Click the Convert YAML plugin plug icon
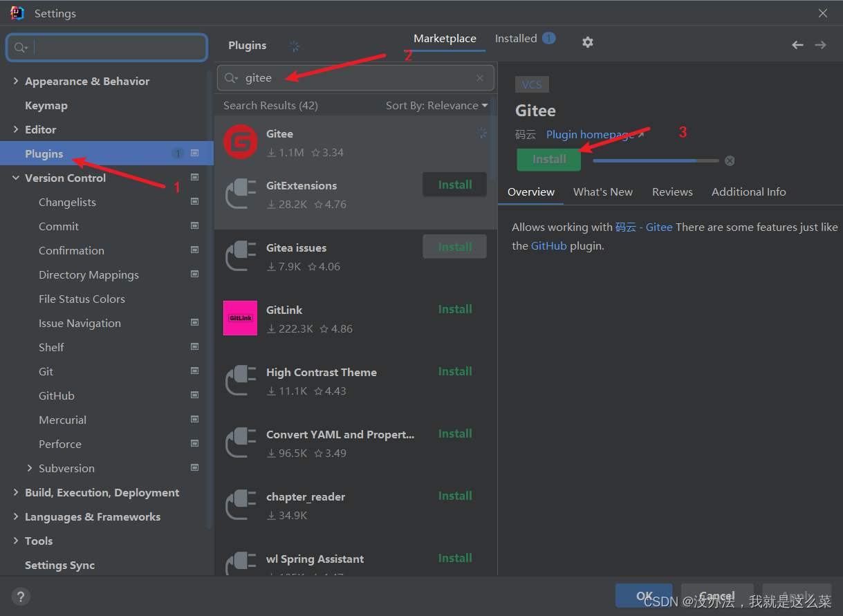843x616 pixels. pos(241,443)
